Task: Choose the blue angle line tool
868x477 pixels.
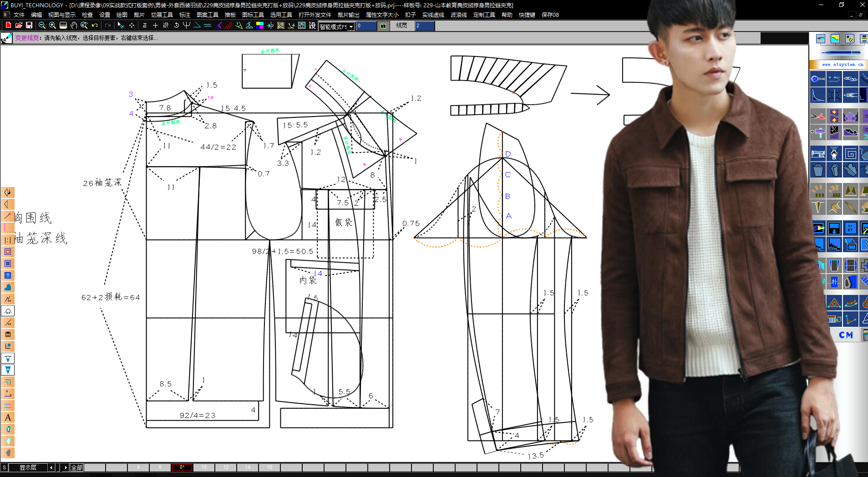Action: pyautogui.click(x=197, y=25)
